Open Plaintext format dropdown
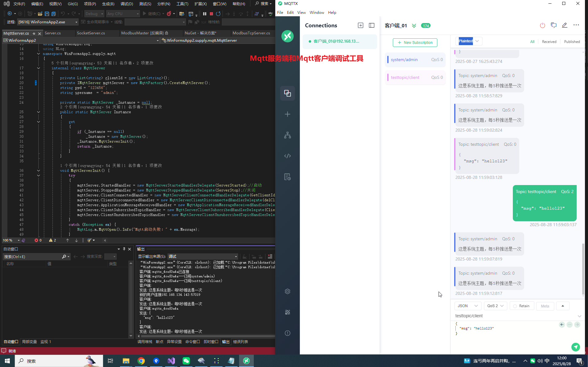The height and width of the screenshot is (367, 588). click(x=469, y=41)
